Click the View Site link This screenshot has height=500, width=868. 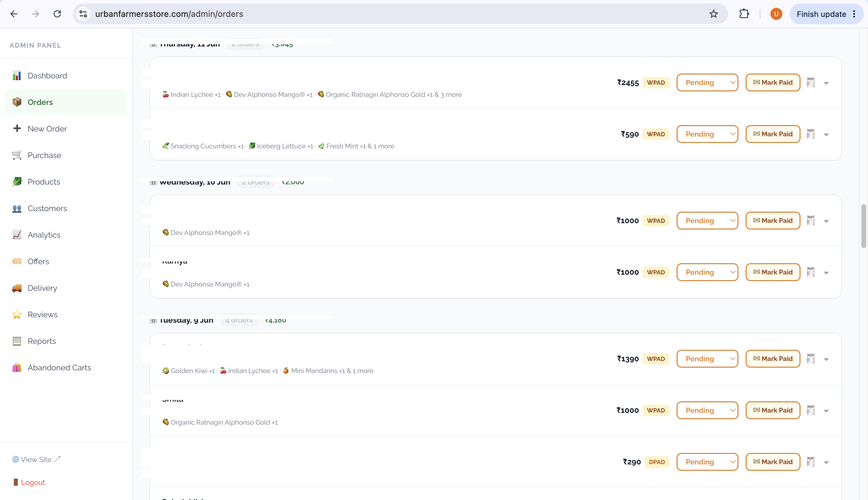(36, 460)
